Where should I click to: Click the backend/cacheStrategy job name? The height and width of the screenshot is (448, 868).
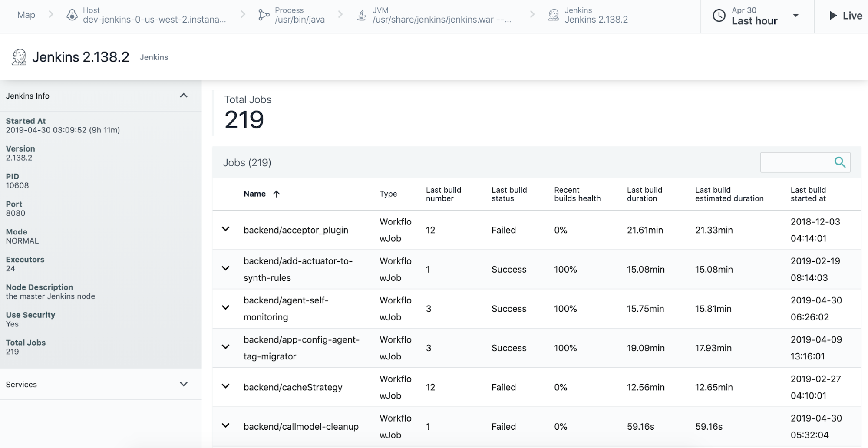pyautogui.click(x=293, y=387)
